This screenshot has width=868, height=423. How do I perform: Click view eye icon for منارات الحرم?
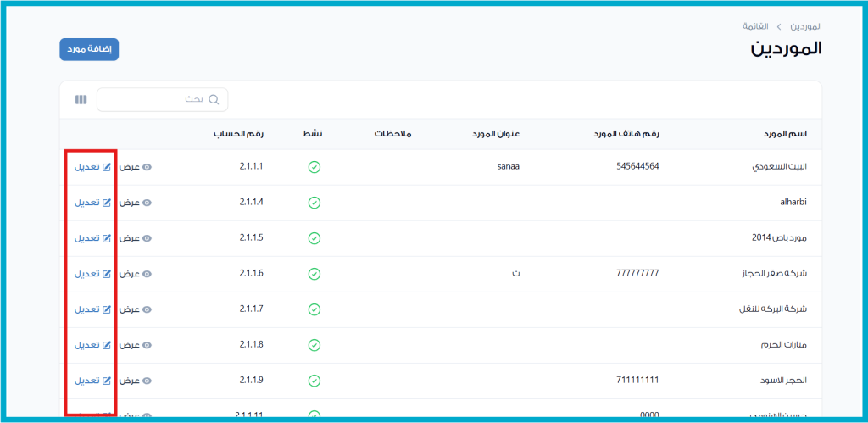(147, 345)
